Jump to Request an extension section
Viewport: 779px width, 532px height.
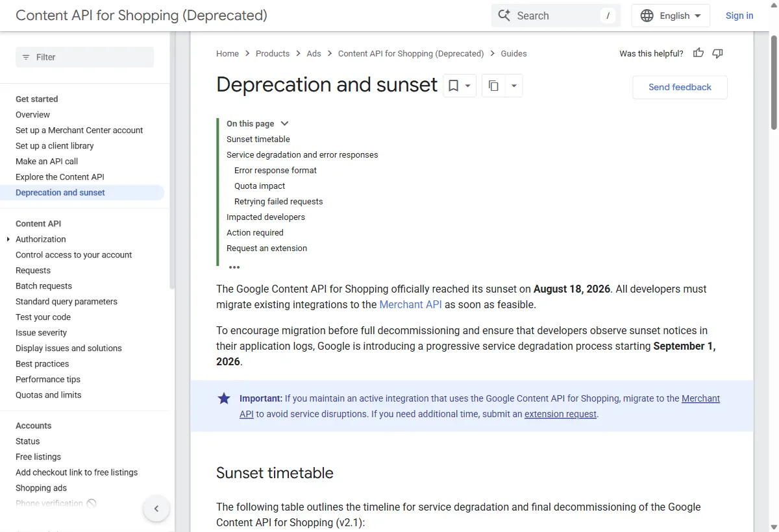pyautogui.click(x=267, y=248)
